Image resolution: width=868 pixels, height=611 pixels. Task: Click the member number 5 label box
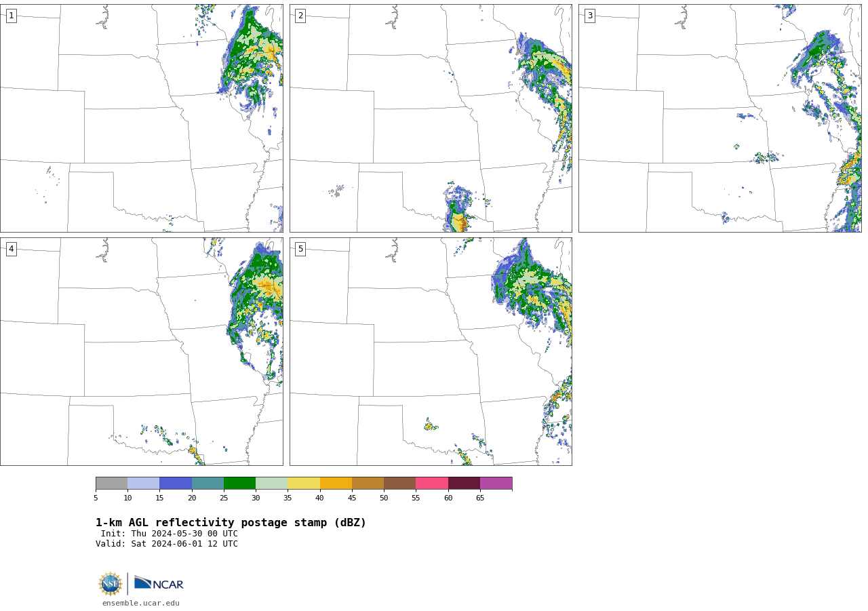click(300, 249)
